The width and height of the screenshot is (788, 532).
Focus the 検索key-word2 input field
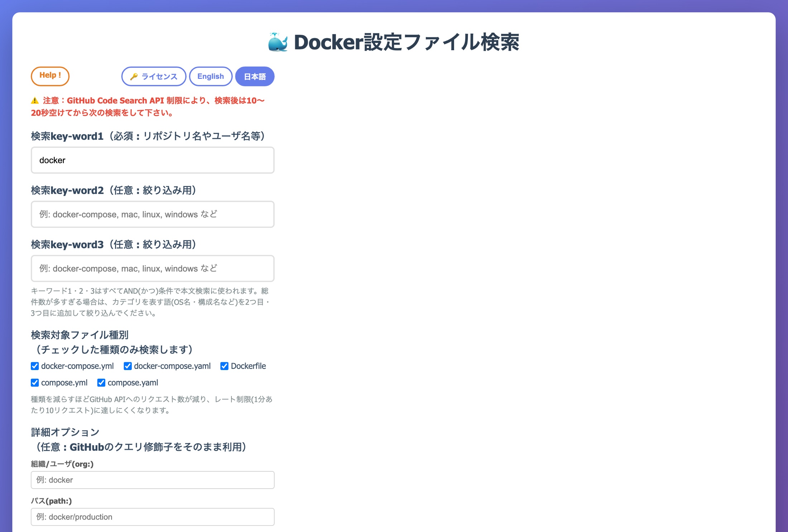153,214
